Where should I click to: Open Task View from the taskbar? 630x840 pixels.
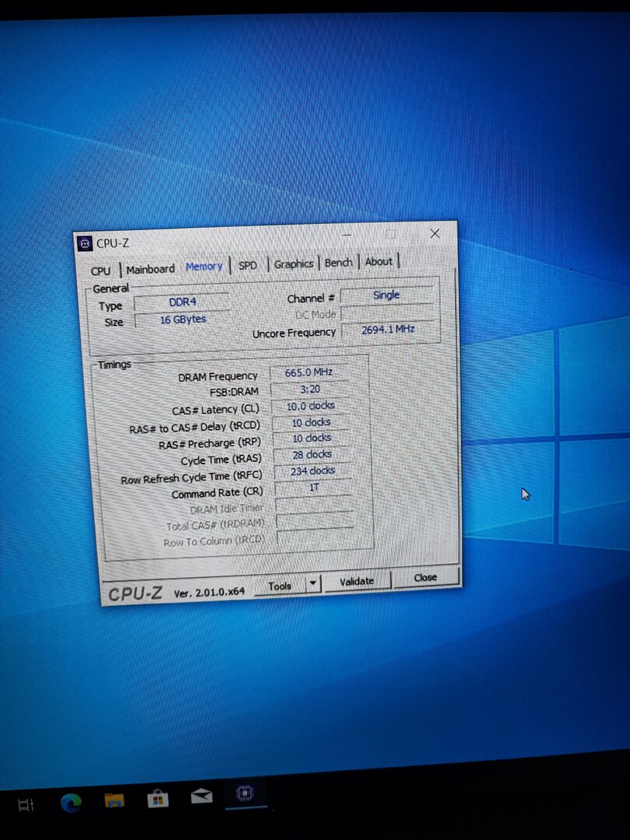[26, 804]
